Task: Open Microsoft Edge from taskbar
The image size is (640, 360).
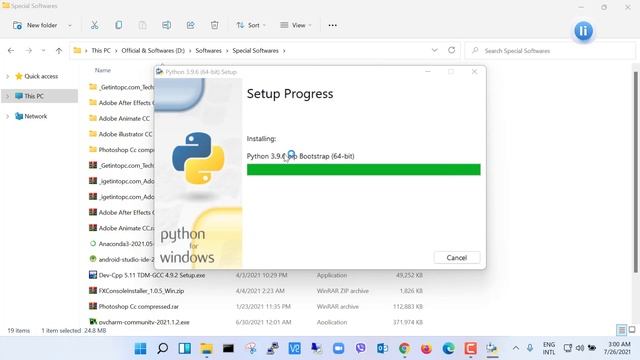Action: click(449, 348)
